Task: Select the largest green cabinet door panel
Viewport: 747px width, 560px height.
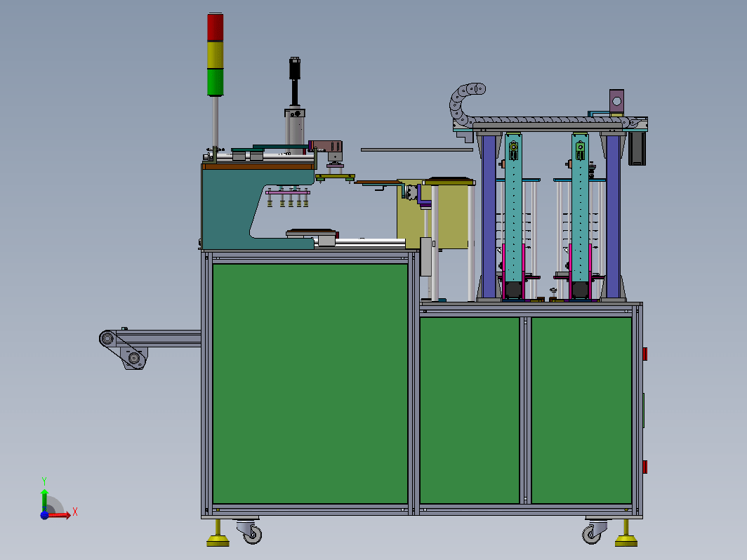Action: pos(310,383)
